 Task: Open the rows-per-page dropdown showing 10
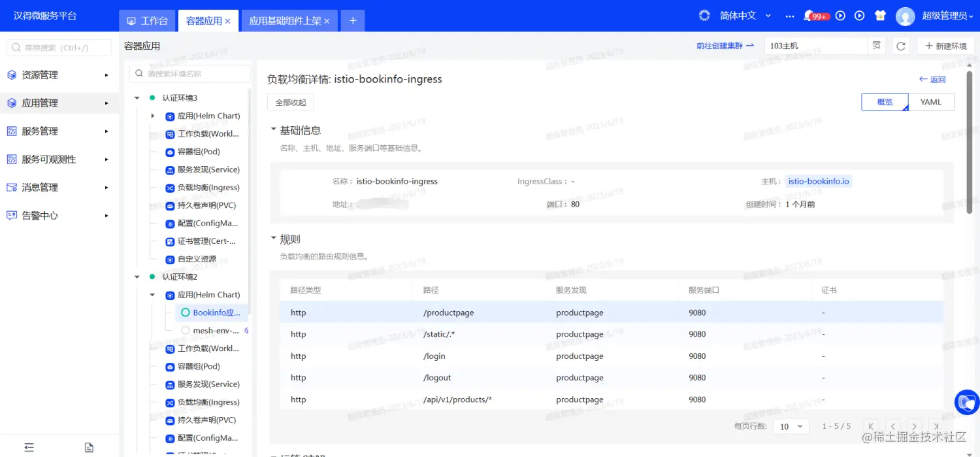(791, 426)
